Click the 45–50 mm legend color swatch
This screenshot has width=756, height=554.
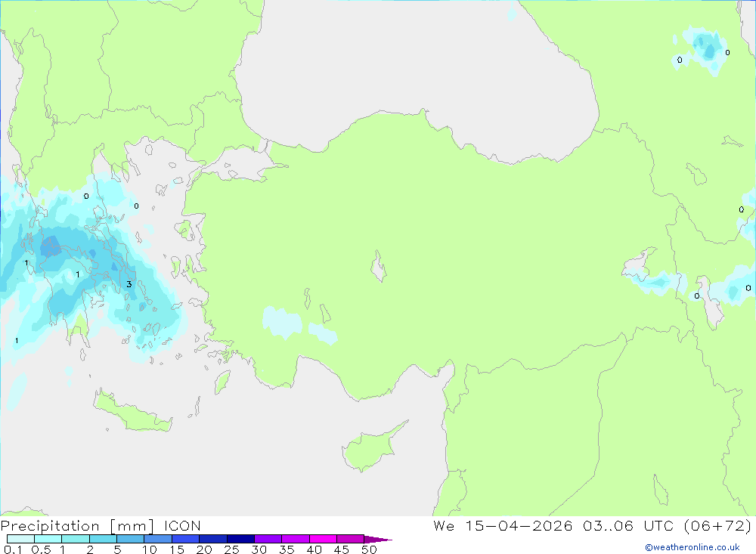351,539
